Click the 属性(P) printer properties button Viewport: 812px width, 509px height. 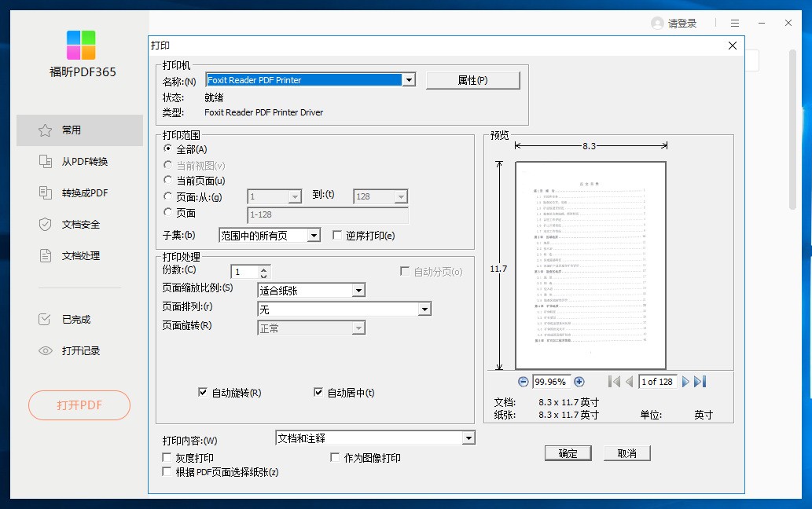(472, 79)
